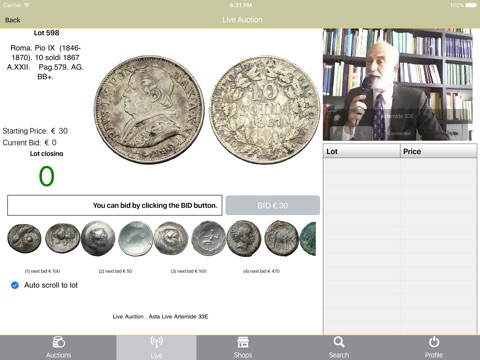480x360 pixels.
Task: Open the Pio IX obverse coin image
Action: tap(149, 109)
